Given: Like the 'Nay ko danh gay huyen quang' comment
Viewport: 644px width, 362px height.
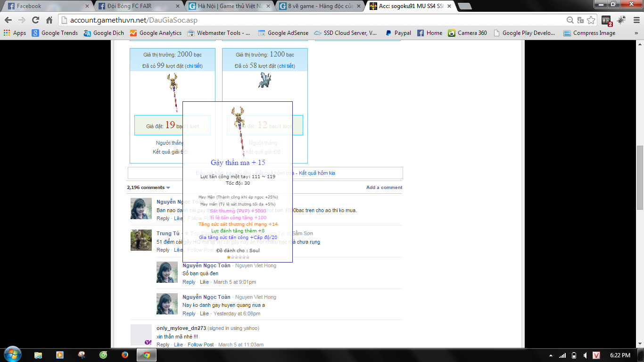Looking at the screenshot, I should pos(204,313).
